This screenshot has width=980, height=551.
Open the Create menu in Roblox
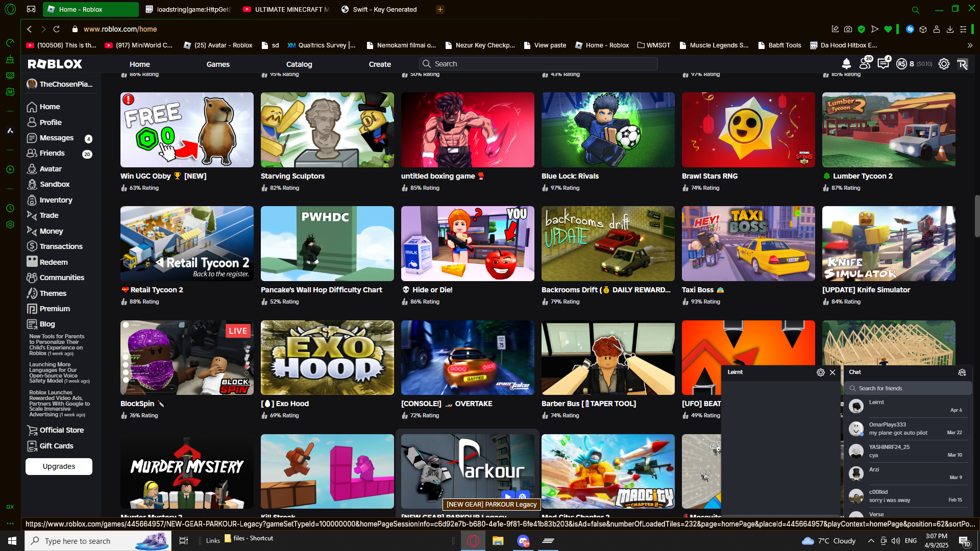pos(380,64)
